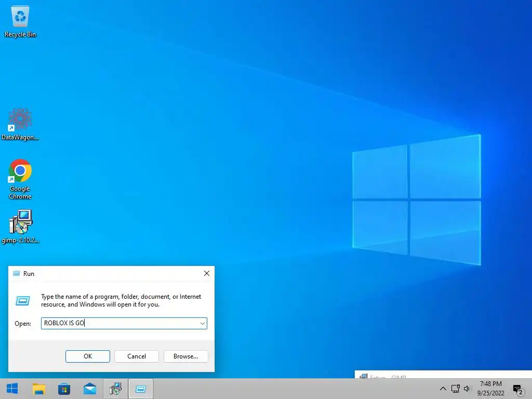Click the Setup - GIMP preview popup

click(443, 375)
